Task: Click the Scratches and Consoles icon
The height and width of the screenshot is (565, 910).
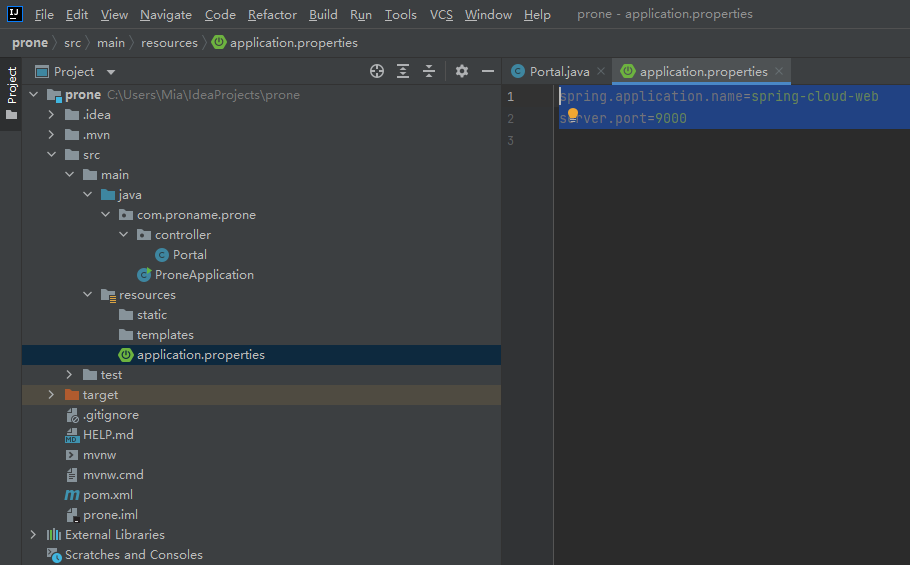Action: [x=54, y=555]
